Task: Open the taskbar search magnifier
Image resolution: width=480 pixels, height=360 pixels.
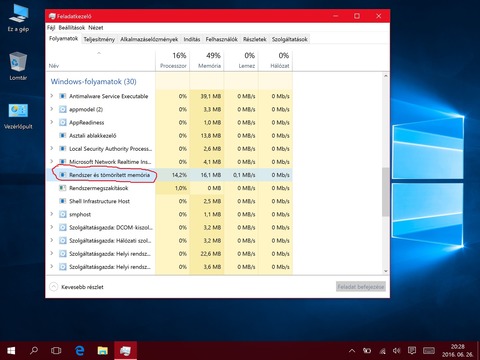Action: 34,351
